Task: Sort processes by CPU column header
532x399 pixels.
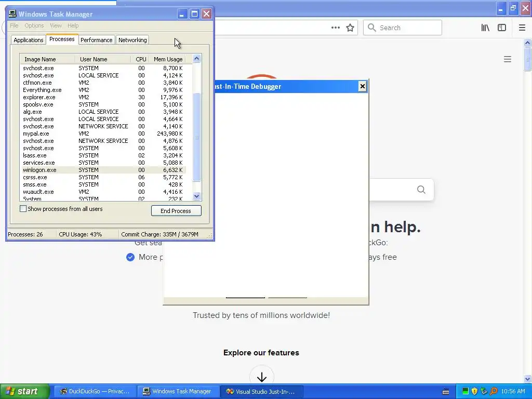Action: (x=140, y=59)
